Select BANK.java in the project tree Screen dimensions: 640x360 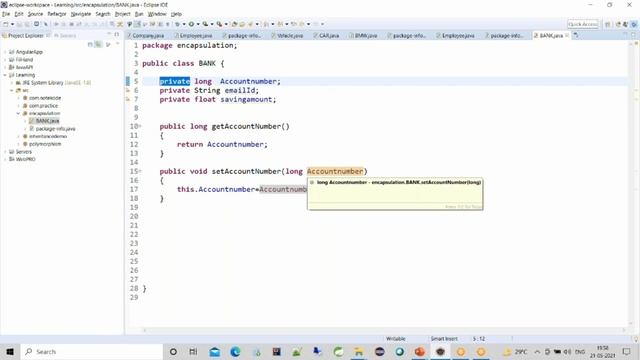coord(44,121)
